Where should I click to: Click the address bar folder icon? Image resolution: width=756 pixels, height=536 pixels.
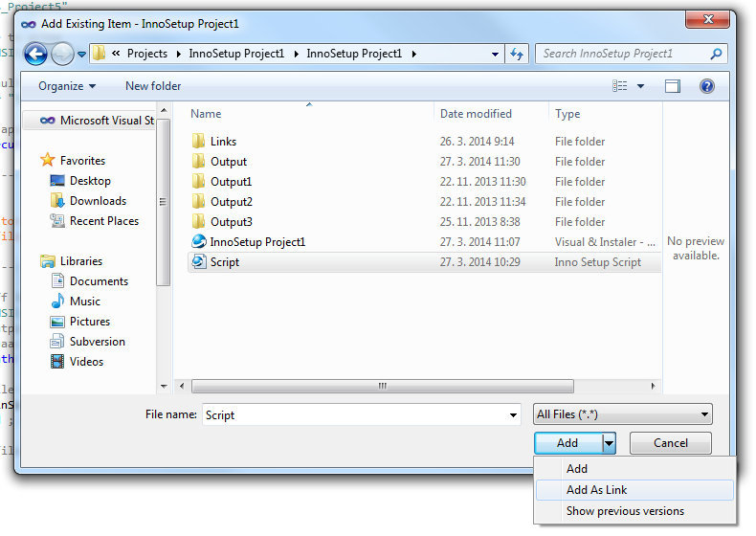(99, 53)
